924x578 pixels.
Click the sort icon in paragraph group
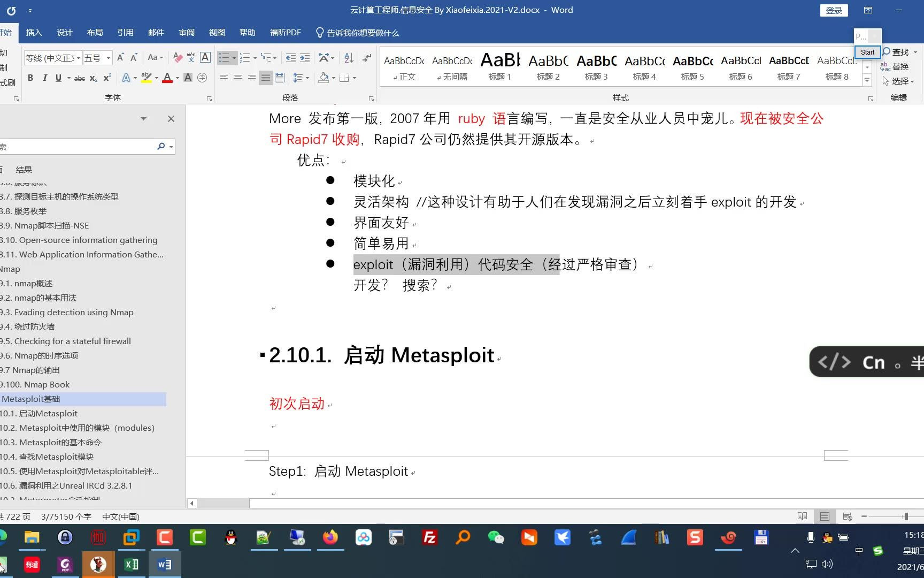coord(348,57)
